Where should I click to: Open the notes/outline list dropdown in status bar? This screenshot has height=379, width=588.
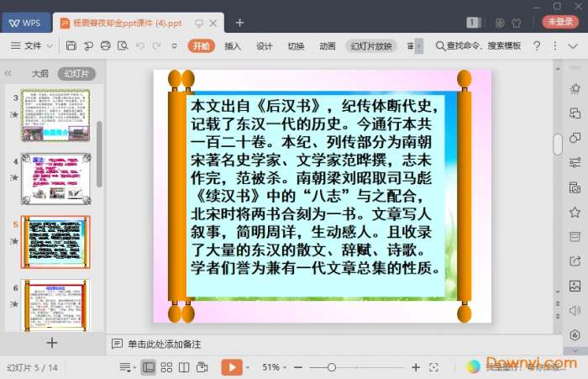click(x=126, y=367)
